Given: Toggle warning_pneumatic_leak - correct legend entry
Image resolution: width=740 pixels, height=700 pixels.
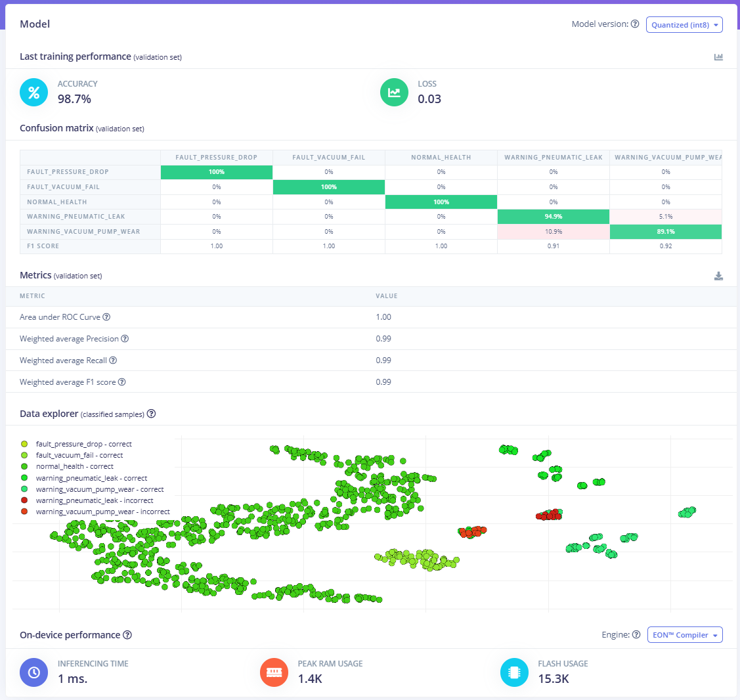Looking at the screenshot, I should point(84,478).
